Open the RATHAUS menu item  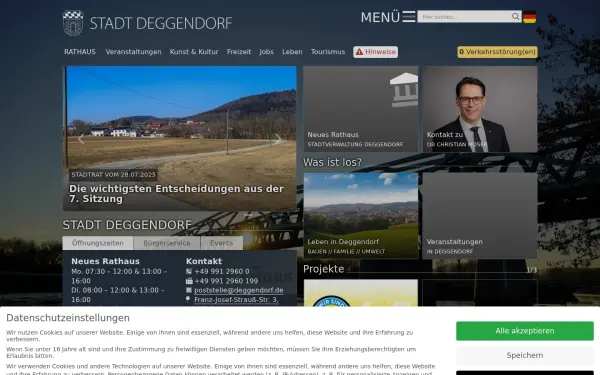pos(80,52)
